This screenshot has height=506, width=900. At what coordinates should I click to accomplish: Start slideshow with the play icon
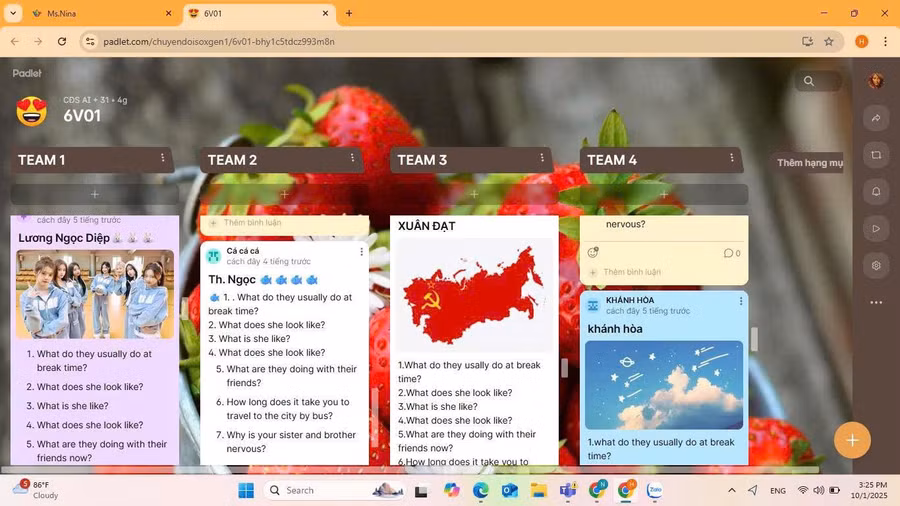pos(876,229)
